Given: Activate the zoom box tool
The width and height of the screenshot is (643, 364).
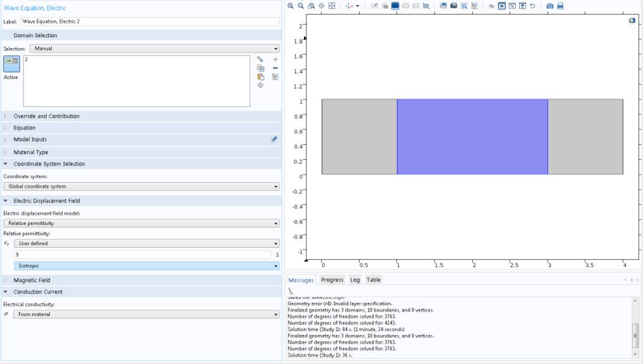Looking at the screenshot, I should click(311, 6).
